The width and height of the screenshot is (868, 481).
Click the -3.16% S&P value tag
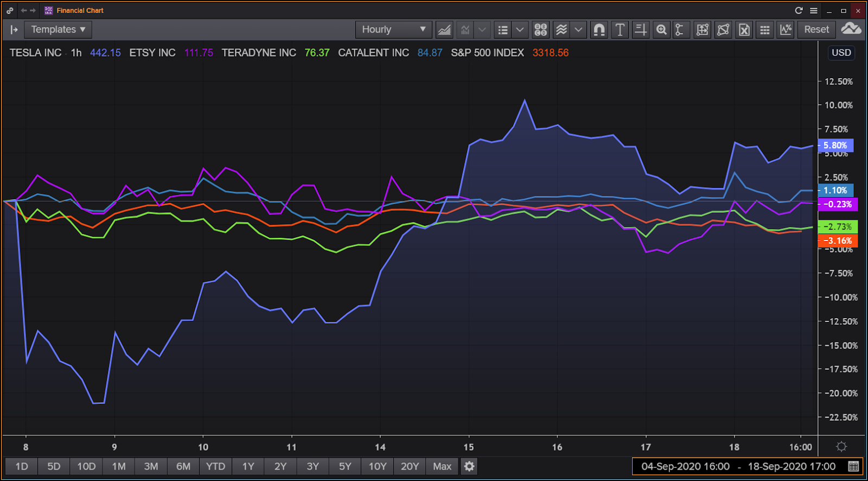(x=838, y=241)
